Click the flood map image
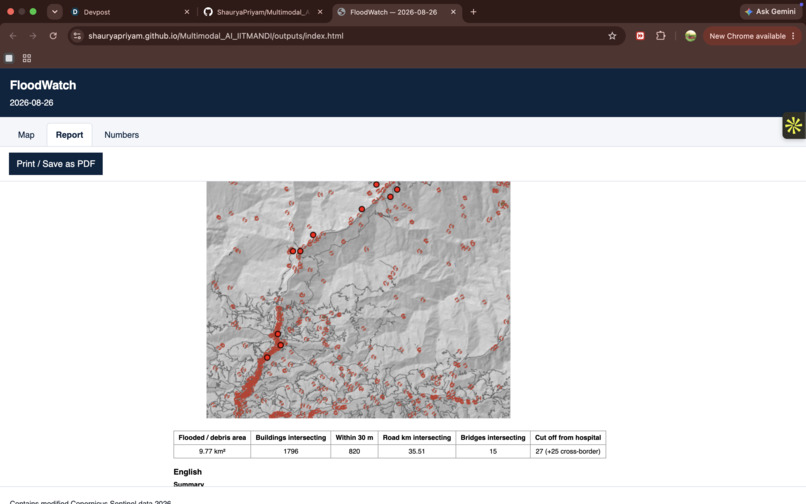The image size is (806, 504). 358,299
